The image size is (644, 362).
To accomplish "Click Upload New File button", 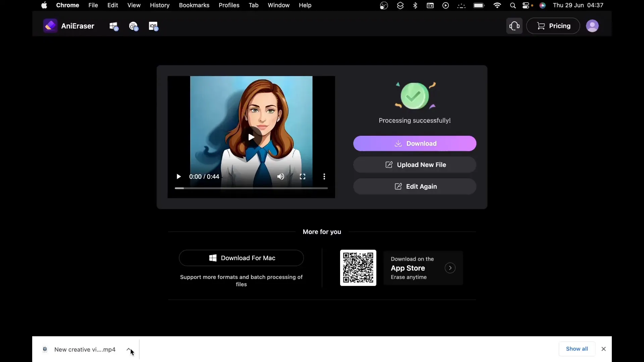I will pos(415,165).
